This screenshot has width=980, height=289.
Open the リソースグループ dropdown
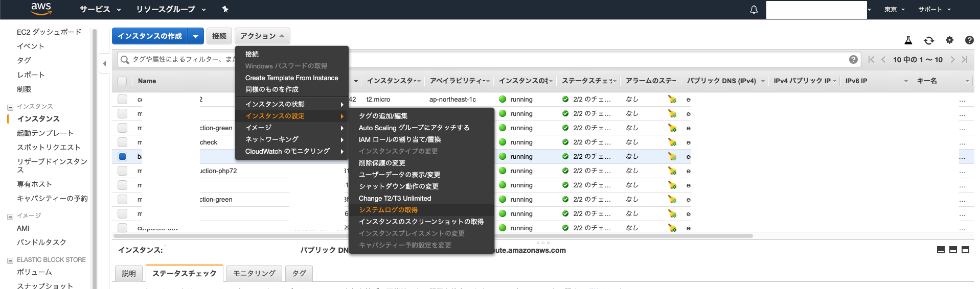pyautogui.click(x=171, y=9)
